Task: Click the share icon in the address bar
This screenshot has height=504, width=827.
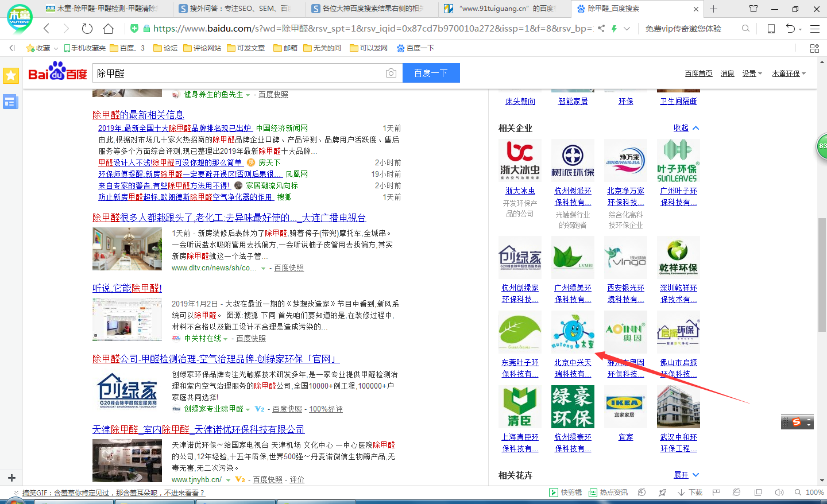Action: tap(601, 28)
